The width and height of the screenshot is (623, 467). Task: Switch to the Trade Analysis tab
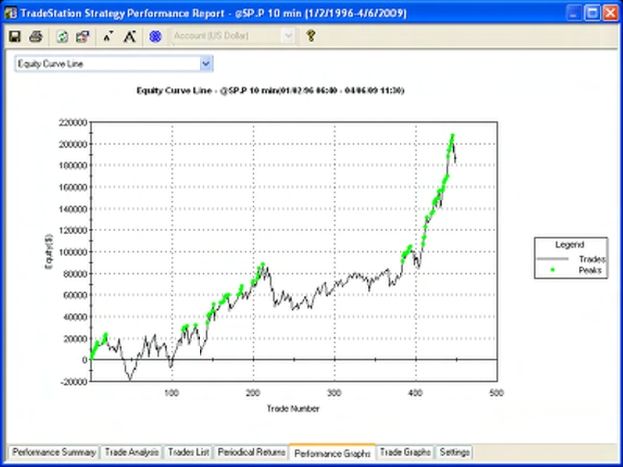[132, 452]
